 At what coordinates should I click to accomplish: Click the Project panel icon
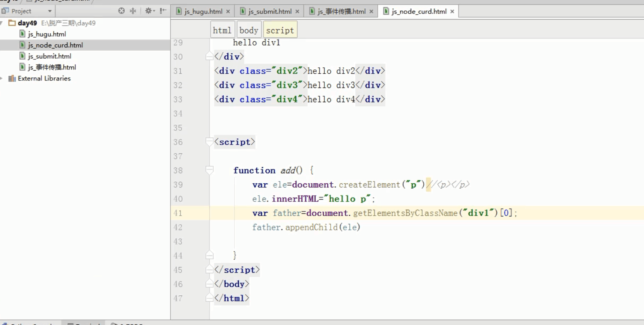[x=5, y=11]
